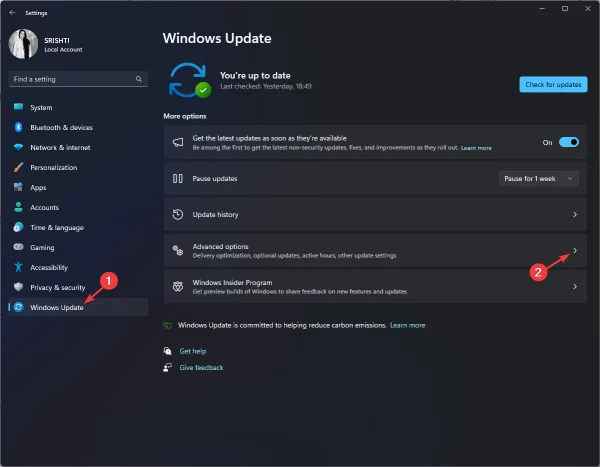
Task: Open Accessibility label in sidebar
Action: [x=49, y=268]
